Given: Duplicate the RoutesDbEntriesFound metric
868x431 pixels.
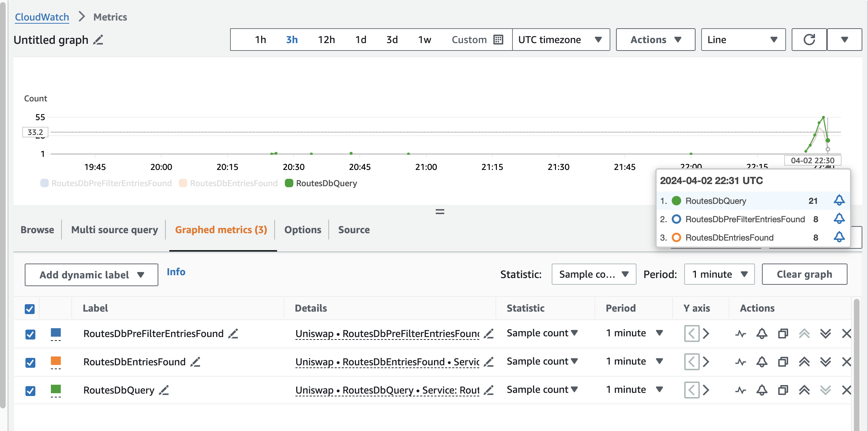Looking at the screenshot, I should pos(783,362).
